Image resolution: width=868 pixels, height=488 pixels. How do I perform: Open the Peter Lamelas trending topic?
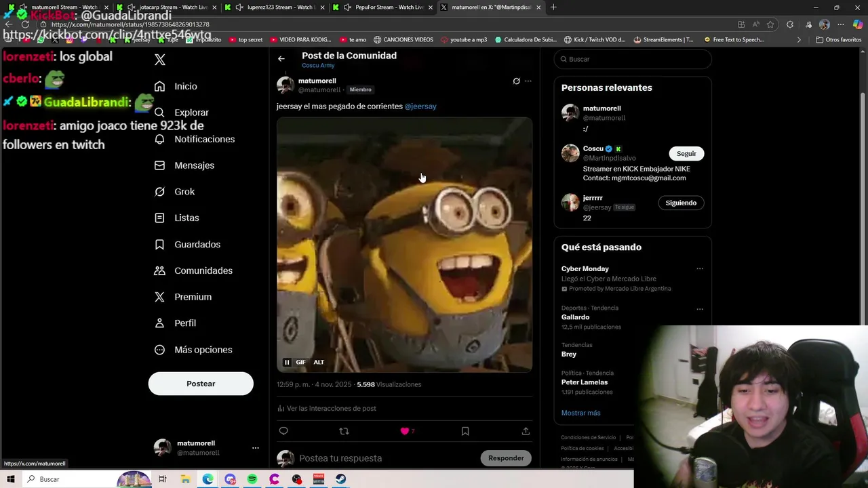pyautogui.click(x=585, y=382)
